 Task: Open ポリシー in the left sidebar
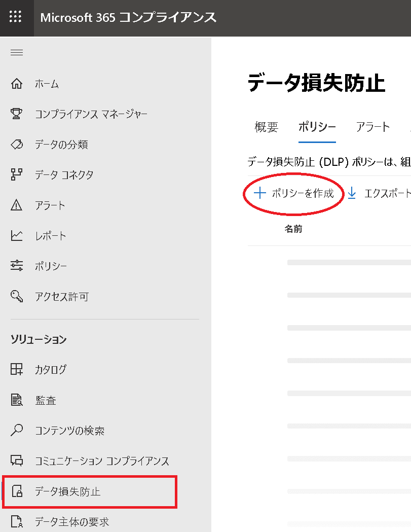[x=51, y=266]
